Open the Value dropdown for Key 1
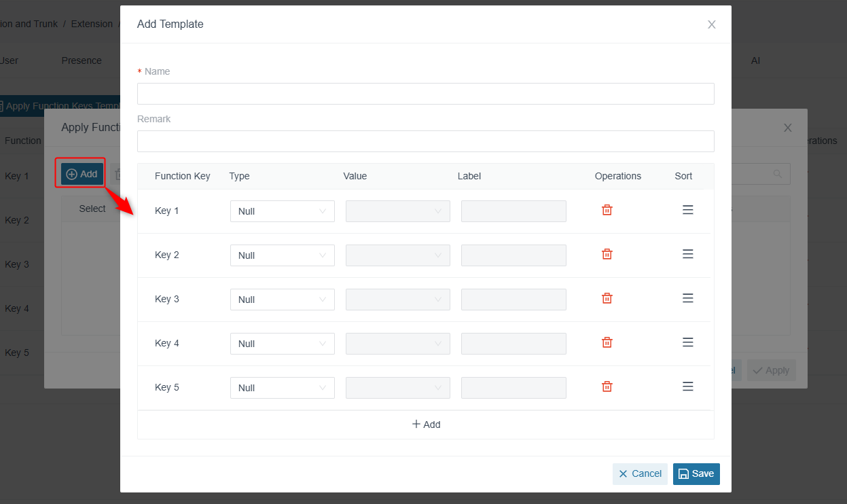Image resolution: width=847 pixels, height=504 pixels. coord(398,211)
